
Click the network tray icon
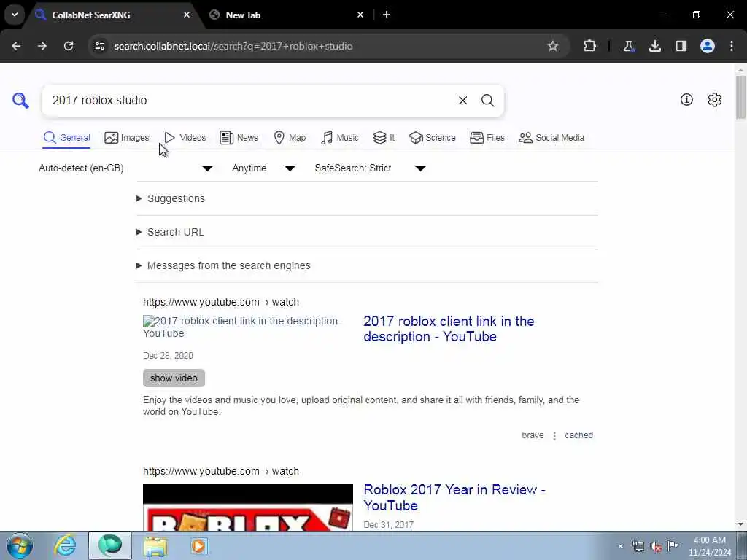pos(638,547)
